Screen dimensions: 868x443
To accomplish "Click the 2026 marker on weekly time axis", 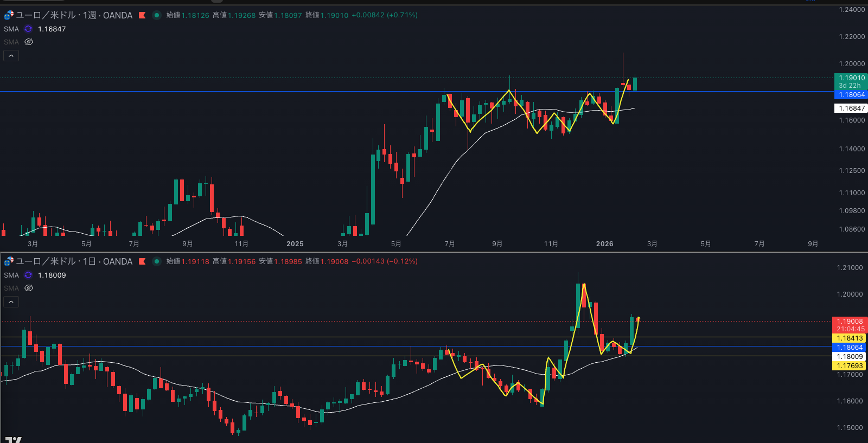I will [604, 244].
